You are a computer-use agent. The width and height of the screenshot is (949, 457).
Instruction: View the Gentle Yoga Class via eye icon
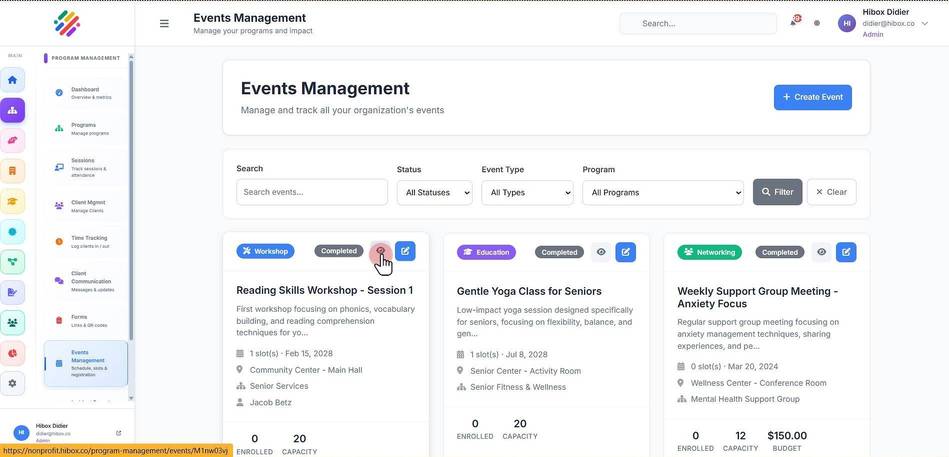click(x=601, y=252)
